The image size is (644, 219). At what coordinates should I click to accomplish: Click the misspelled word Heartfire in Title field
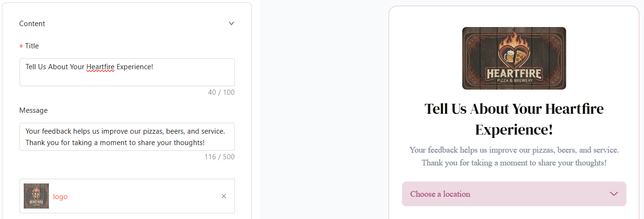coord(100,67)
